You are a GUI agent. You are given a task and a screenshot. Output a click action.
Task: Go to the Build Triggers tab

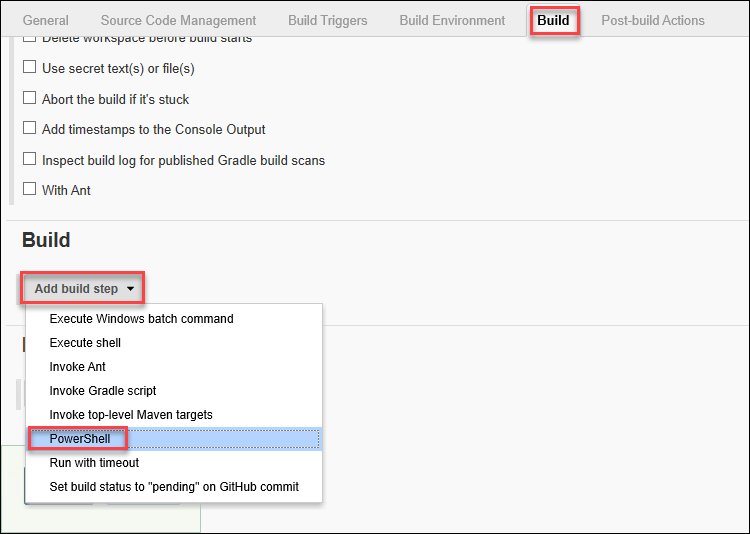click(328, 21)
